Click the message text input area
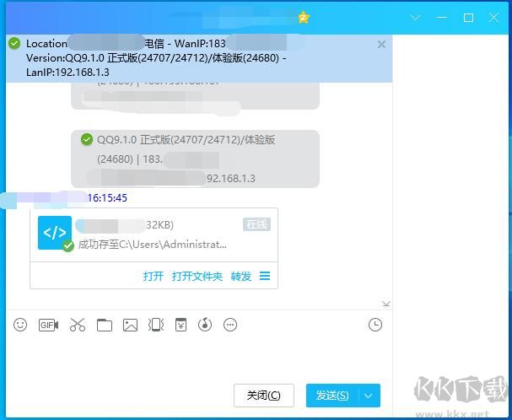The height and width of the screenshot is (420, 512). [199, 358]
